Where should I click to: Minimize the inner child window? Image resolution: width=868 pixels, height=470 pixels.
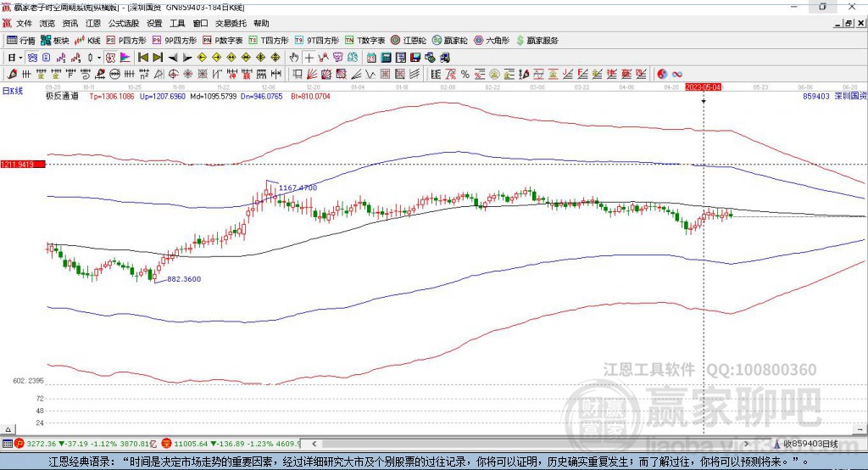pos(837,23)
